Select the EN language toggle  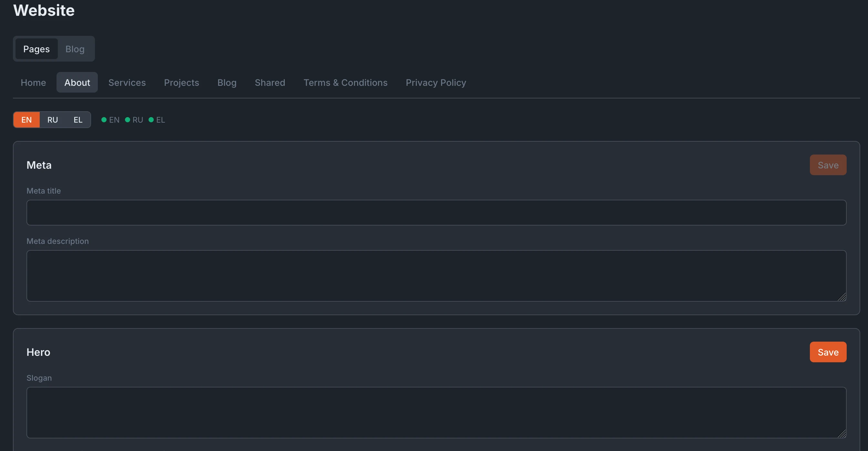pyautogui.click(x=26, y=120)
